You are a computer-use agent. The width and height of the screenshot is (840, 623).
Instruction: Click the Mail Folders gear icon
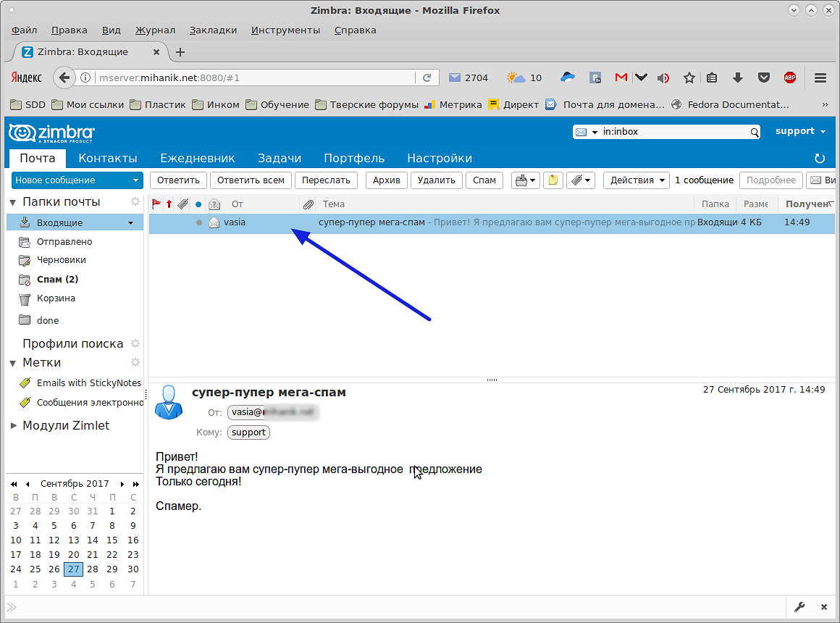135,201
